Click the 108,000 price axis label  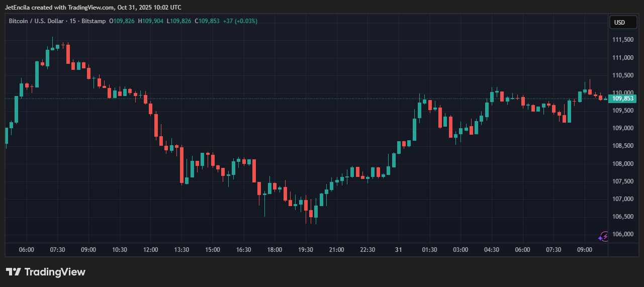(622, 163)
